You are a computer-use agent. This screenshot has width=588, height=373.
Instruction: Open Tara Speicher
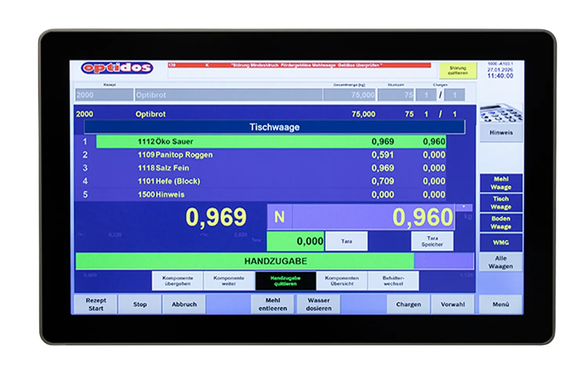point(432,241)
